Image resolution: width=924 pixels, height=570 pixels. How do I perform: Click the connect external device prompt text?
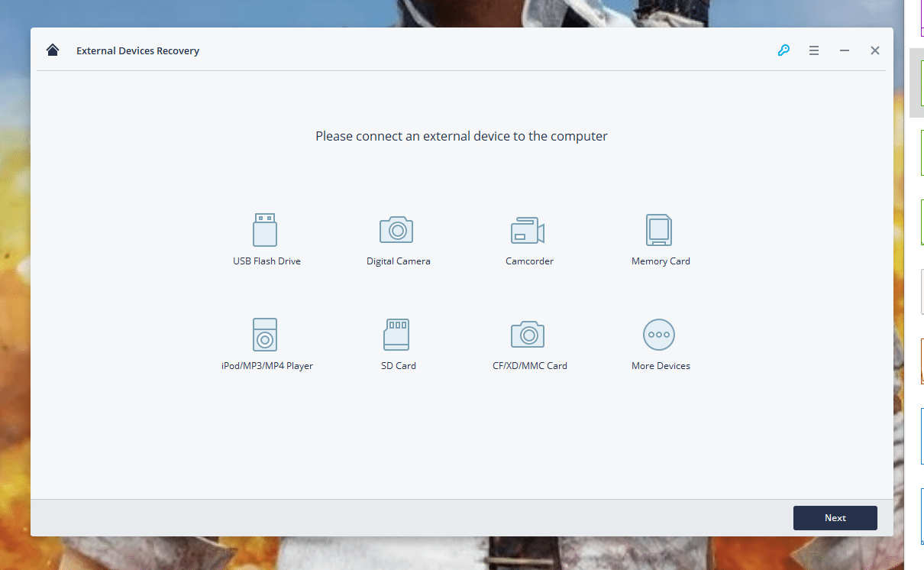(462, 137)
